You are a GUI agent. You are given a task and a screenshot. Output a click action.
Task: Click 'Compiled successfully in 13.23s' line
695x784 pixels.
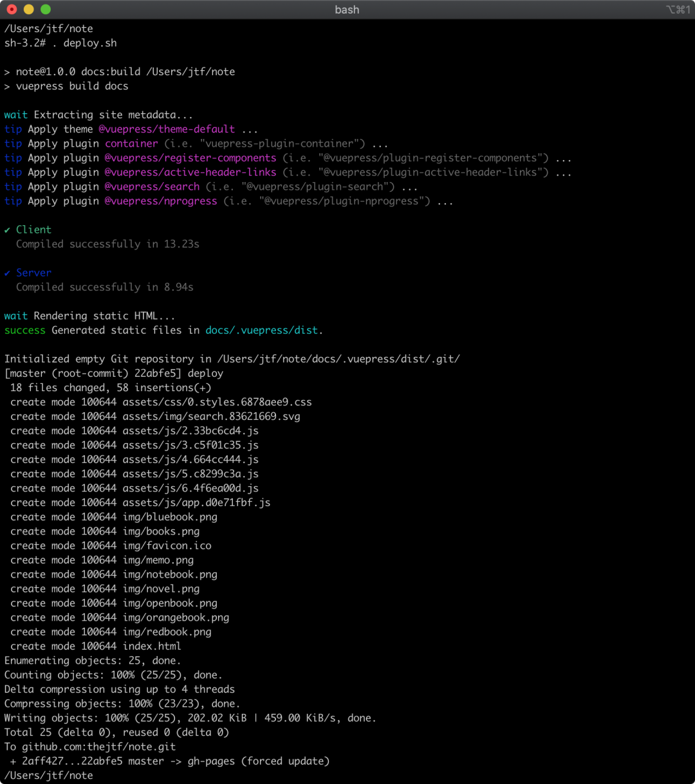(107, 244)
